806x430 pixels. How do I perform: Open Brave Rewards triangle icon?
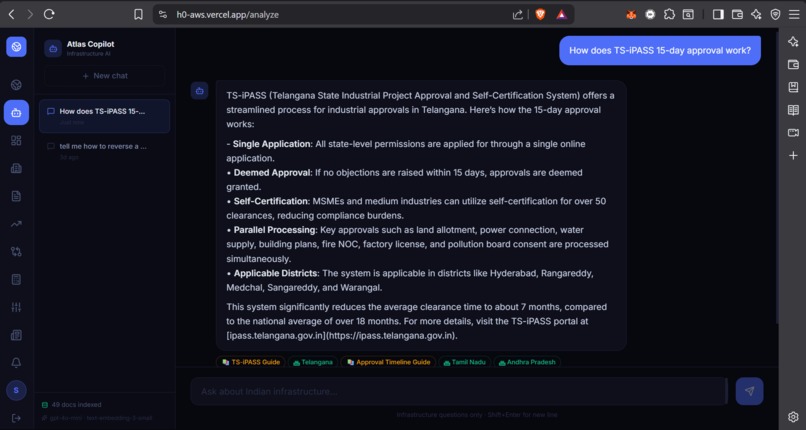coord(561,14)
